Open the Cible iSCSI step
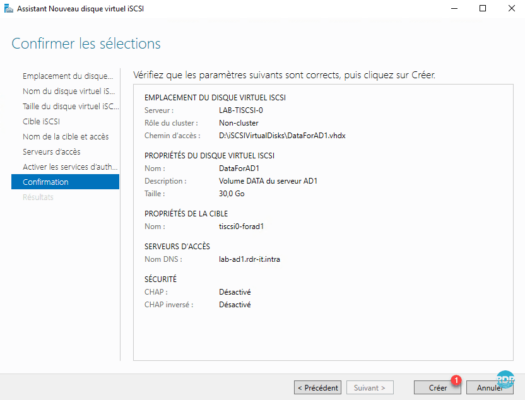 pos(41,122)
